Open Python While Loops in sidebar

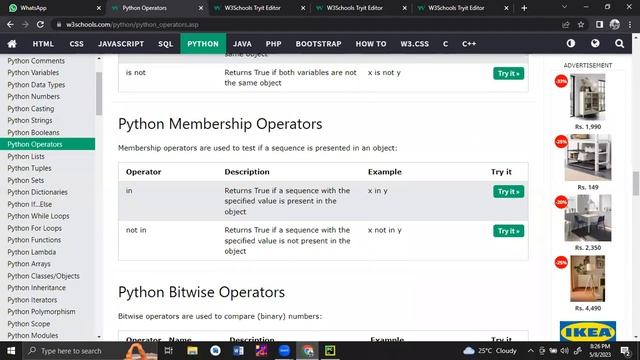pos(38,216)
